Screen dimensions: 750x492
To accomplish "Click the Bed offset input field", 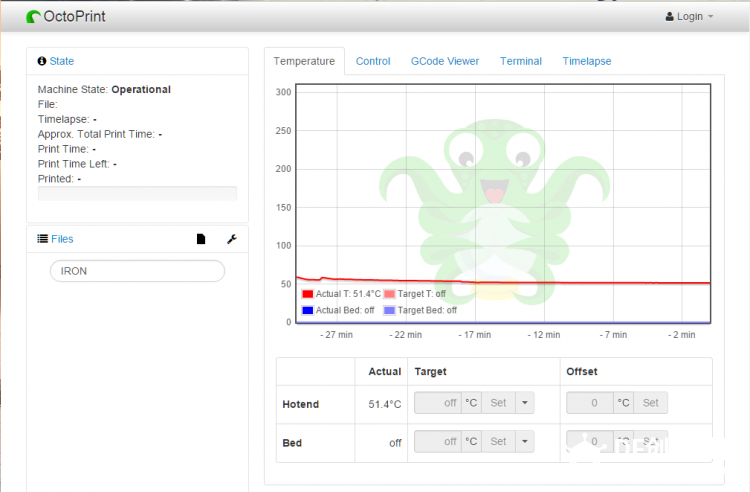I will (590, 441).
